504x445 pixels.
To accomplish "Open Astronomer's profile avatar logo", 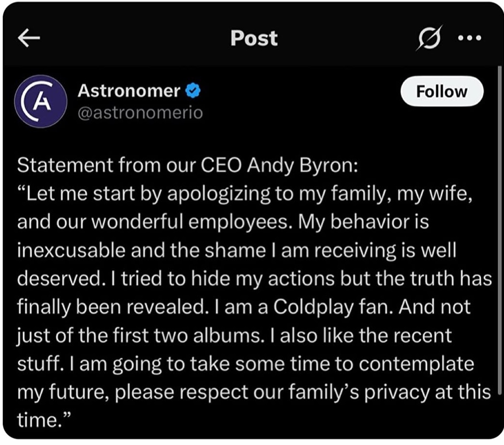I will 40,101.
